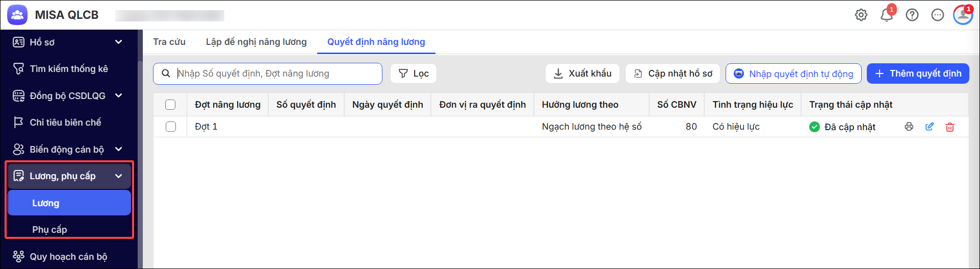Delete the Đợt 1 row with trash icon
This screenshot has height=269, width=980.
click(950, 127)
